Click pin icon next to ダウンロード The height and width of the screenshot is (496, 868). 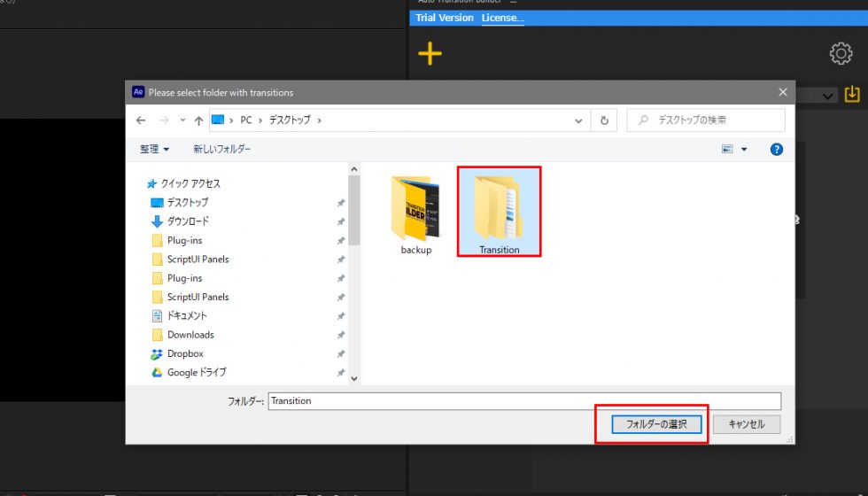point(341,222)
